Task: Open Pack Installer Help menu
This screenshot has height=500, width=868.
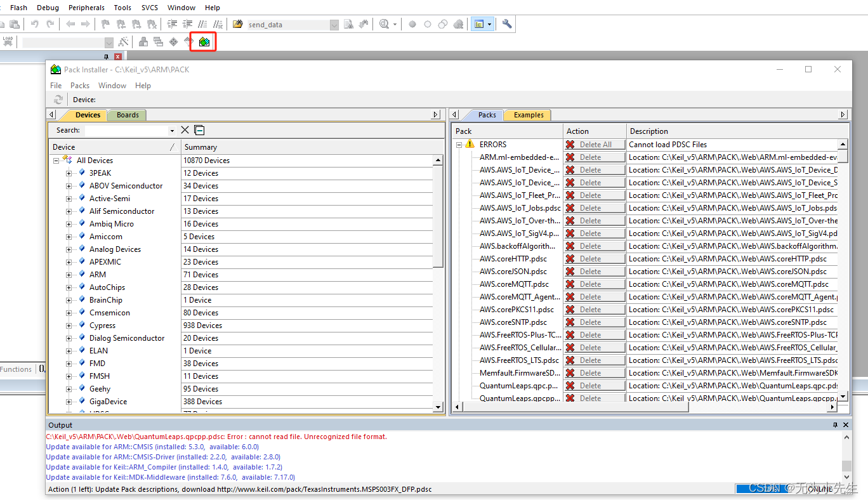Action: coord(143,85)
